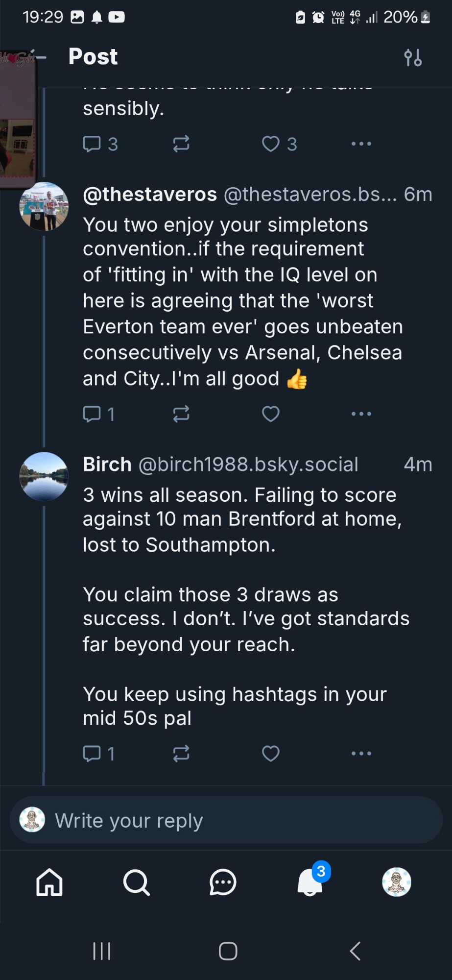Repost Birch's reply

(x=181, y=753)
